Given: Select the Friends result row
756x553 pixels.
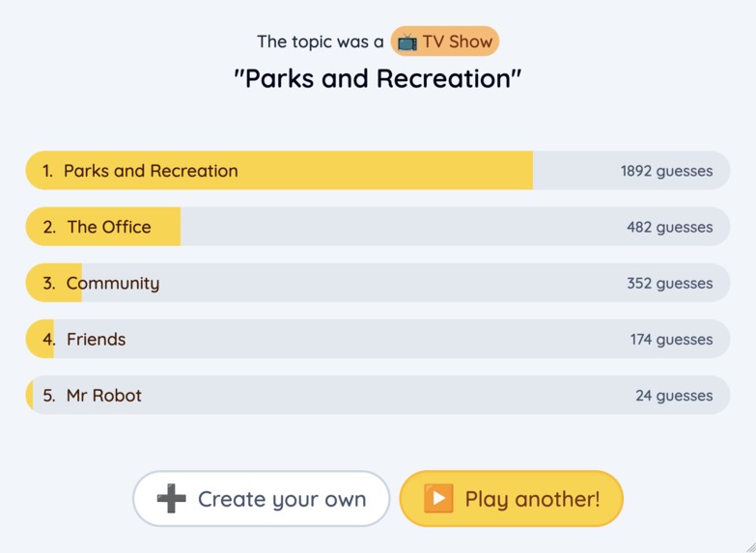Looking at the screenshot, I should (378, 339).
